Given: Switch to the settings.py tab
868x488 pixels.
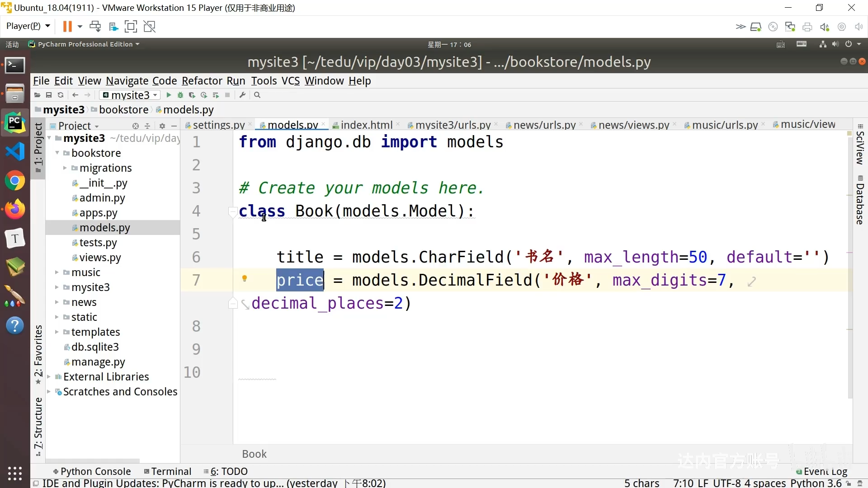Looking at the screenshot, I should [218, 125].
